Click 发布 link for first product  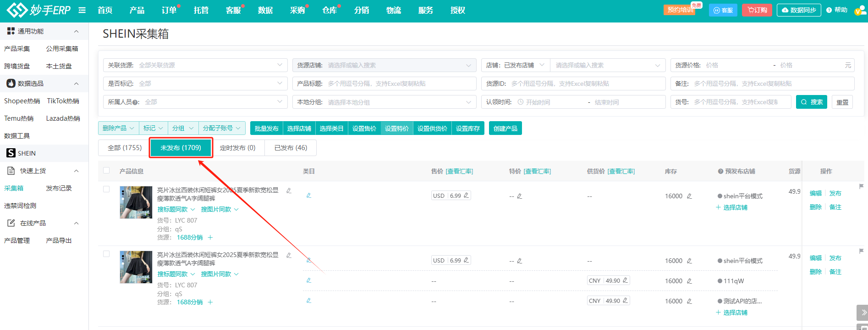[835, 193]
